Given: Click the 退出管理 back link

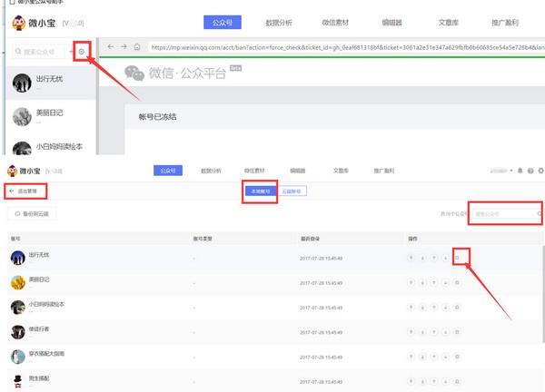Looking at the screenshot, I should (25, 191).
